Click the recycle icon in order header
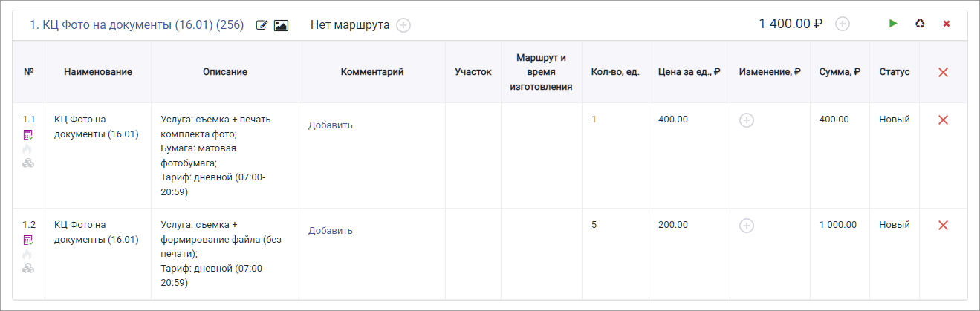 click(x=920, y=24)
